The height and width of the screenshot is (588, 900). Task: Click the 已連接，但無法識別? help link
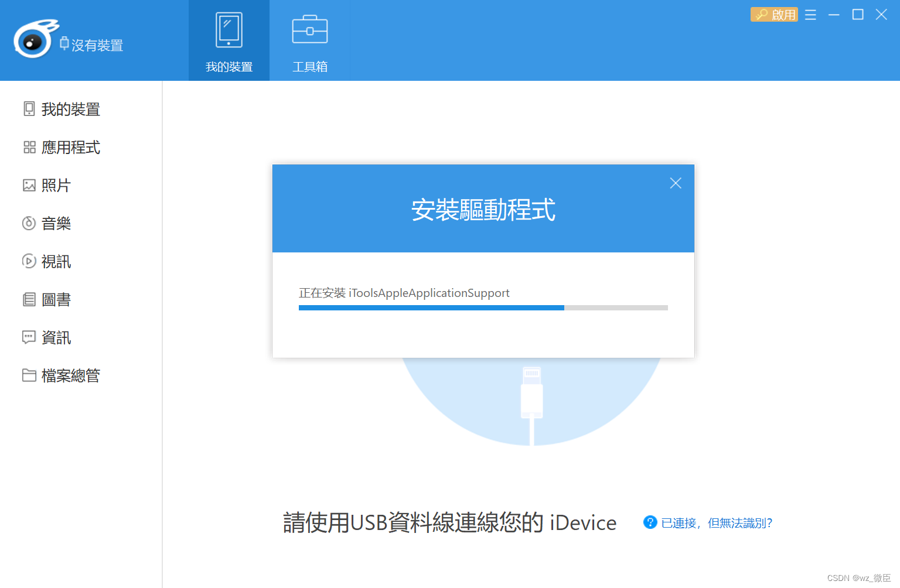coord(717,523)
